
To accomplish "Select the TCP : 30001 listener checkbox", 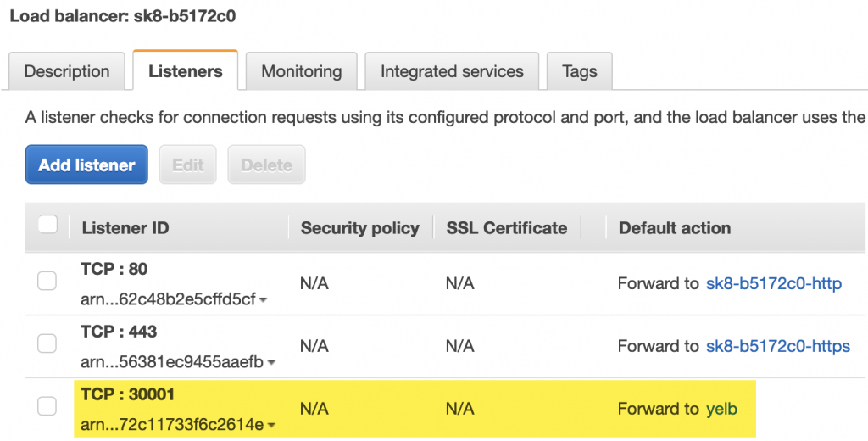I will tap(47, 406).
